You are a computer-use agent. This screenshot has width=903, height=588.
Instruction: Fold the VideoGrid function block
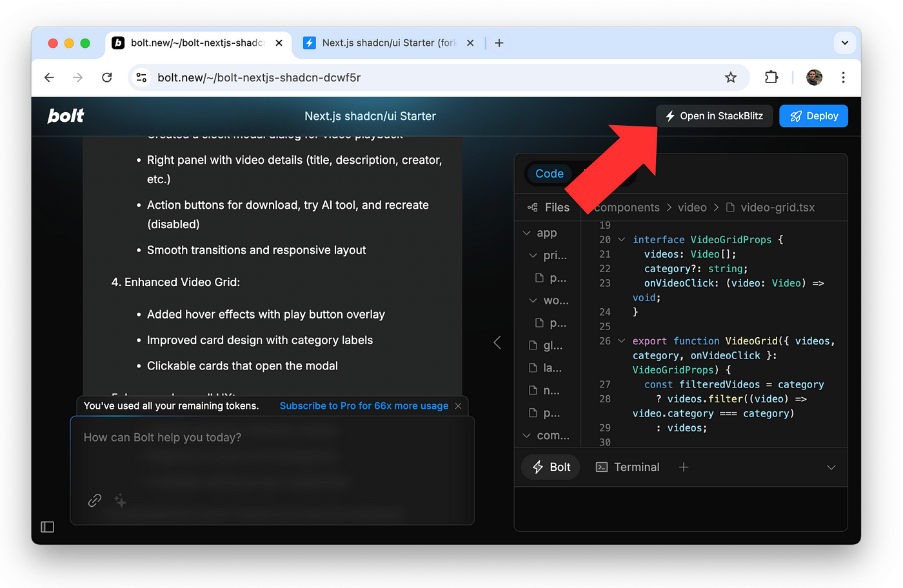pos(622,341)
